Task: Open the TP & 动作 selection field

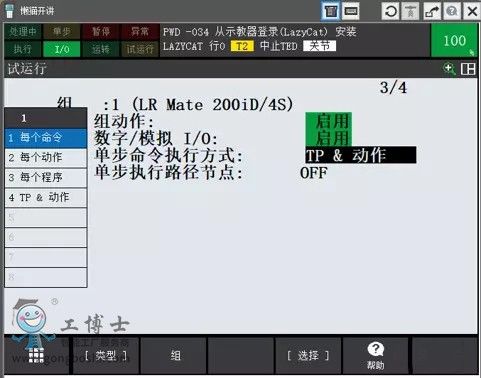Action: [361, 155]
